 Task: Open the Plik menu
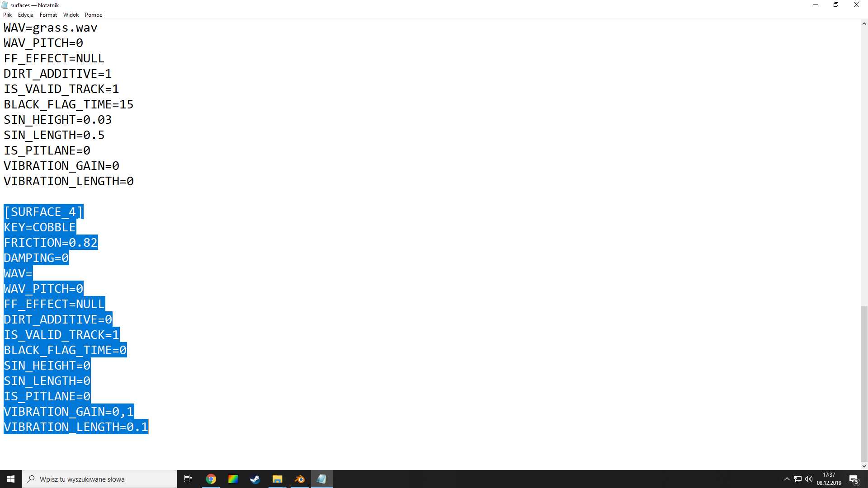7,15
